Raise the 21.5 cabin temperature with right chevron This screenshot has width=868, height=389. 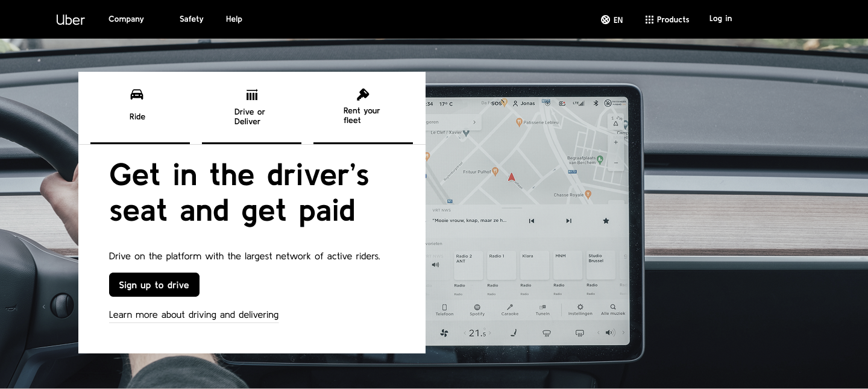[490, 333]
